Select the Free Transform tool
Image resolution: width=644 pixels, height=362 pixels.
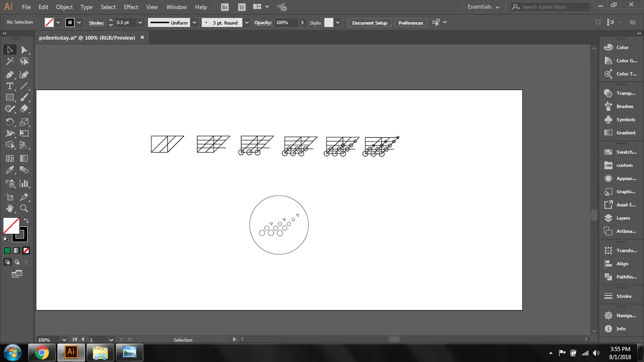[x=24, y=133]
